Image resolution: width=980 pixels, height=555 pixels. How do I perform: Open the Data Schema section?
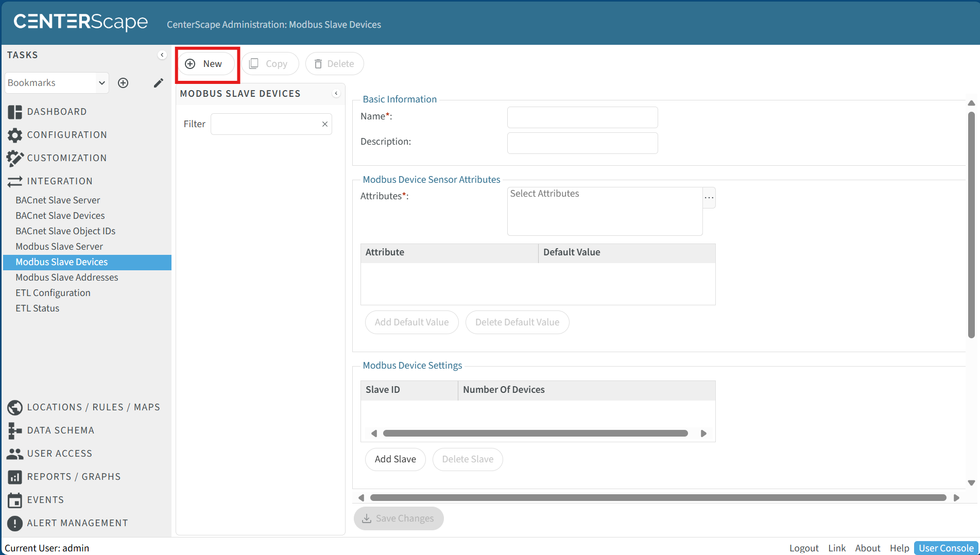tap(60, 430)
